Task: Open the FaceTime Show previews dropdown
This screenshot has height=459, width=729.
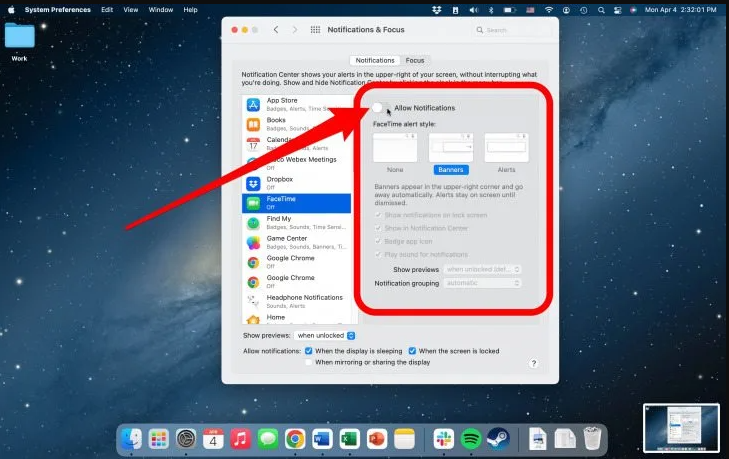Action: 482,269
